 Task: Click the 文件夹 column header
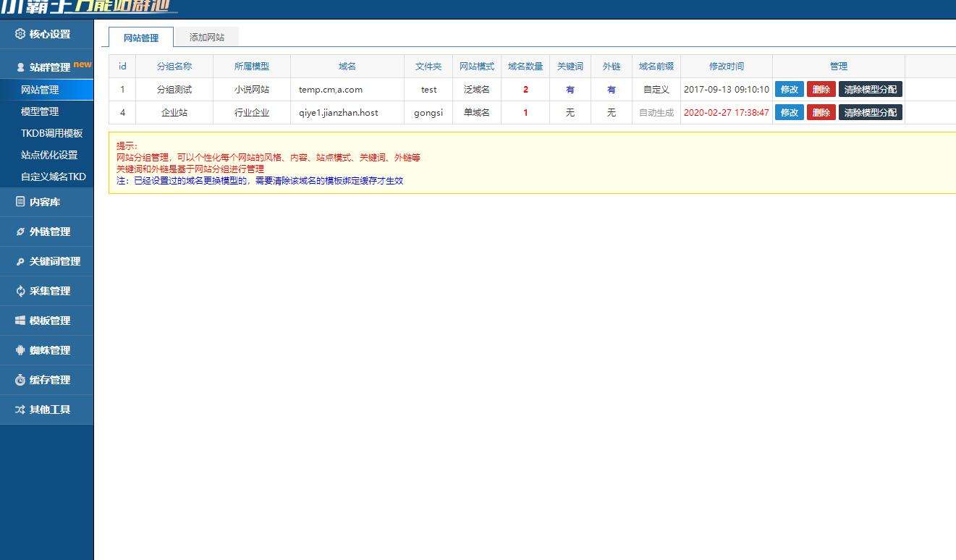[x=428, y=66]
